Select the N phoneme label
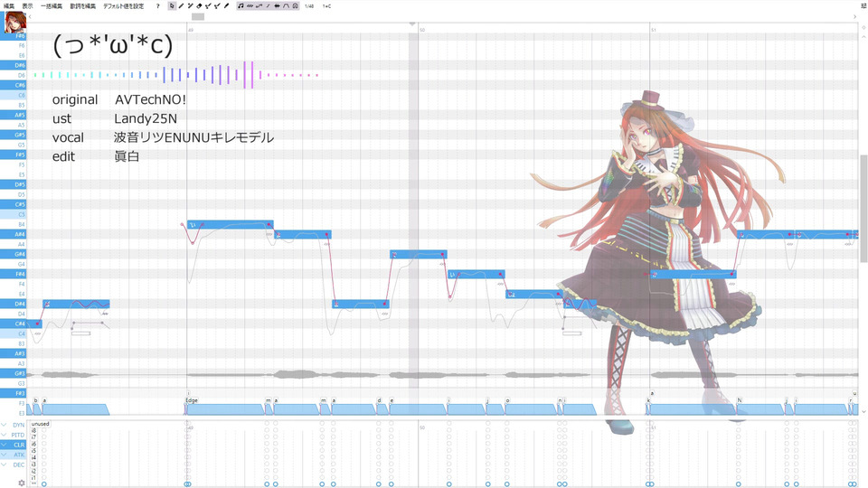 [x=739, y=400]
